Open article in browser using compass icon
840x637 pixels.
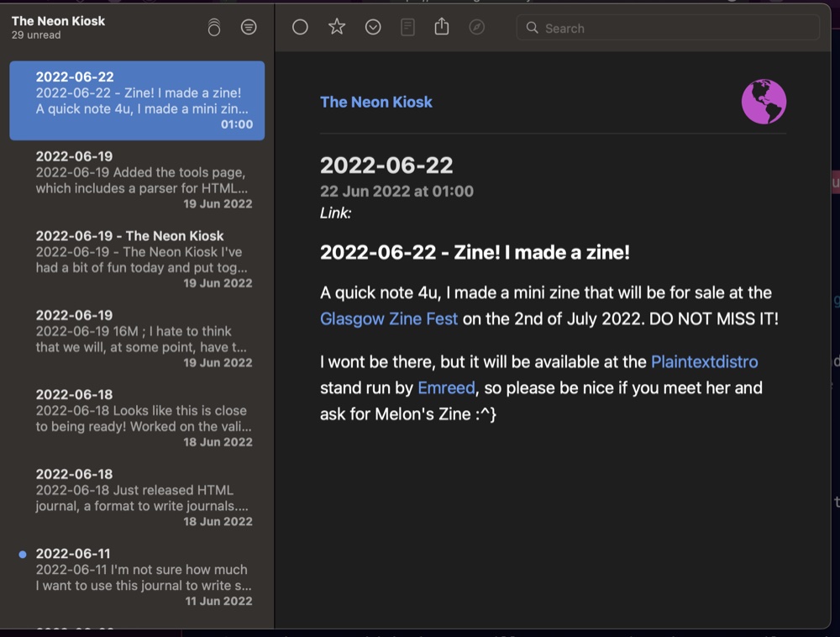(x=476, y=28)
